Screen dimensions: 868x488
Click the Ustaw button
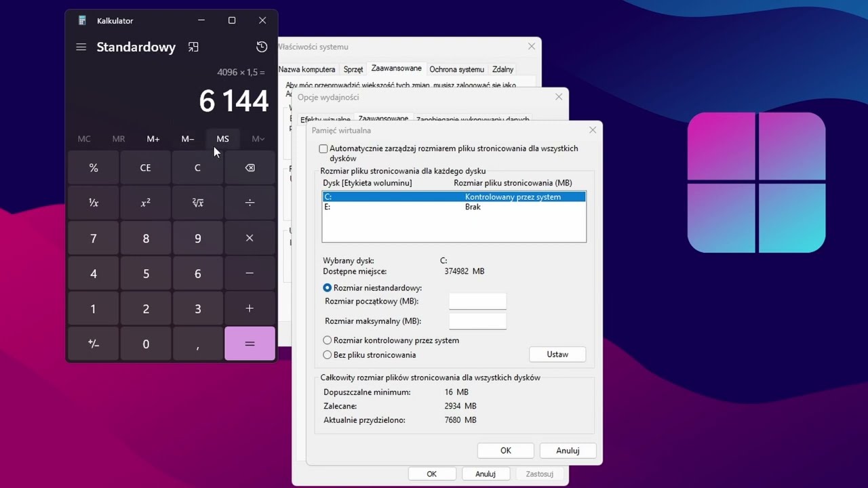click(x=557, y=354)
